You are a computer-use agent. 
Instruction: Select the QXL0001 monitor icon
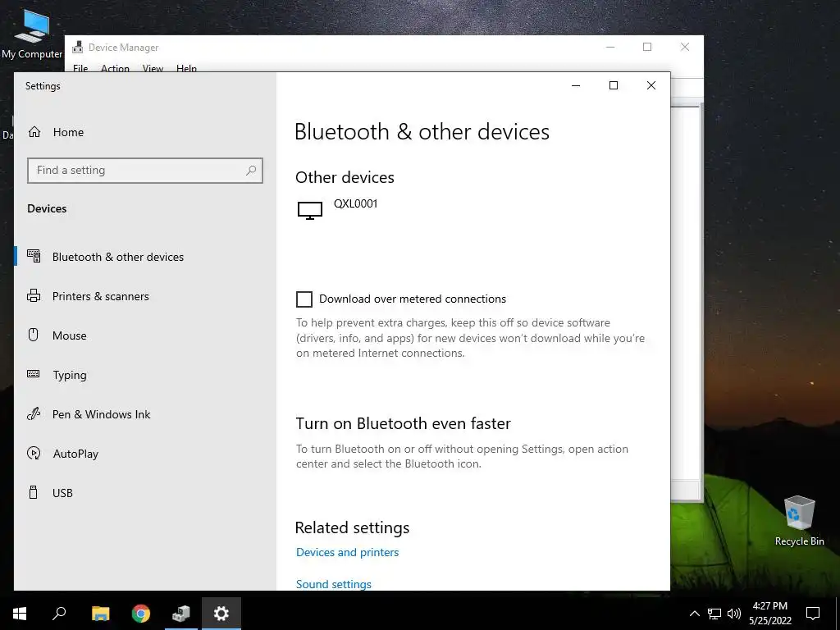(309, 211)
